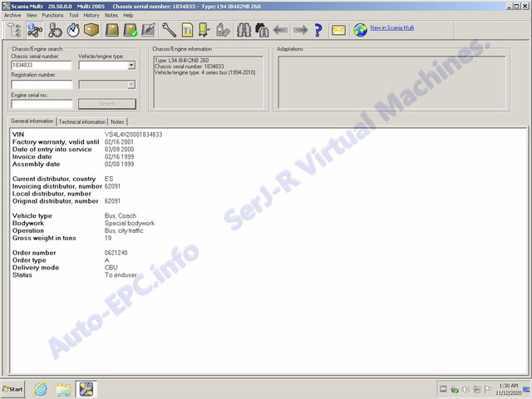Click the speaker volume tray icon

click(x=466, y=389)
